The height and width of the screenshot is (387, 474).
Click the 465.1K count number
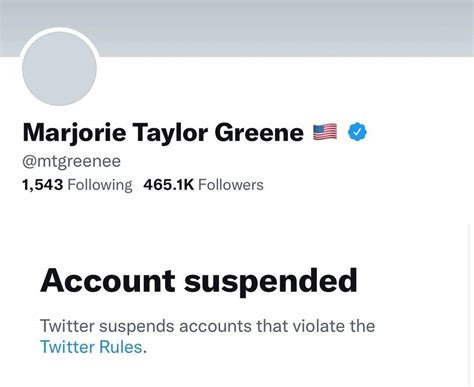[169, 185]
